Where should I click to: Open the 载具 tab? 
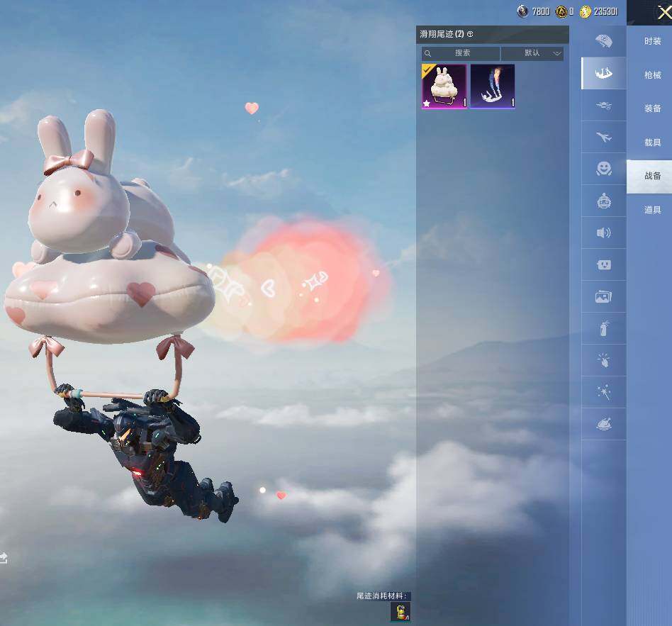pyautogui.click(x=652, y=142)
